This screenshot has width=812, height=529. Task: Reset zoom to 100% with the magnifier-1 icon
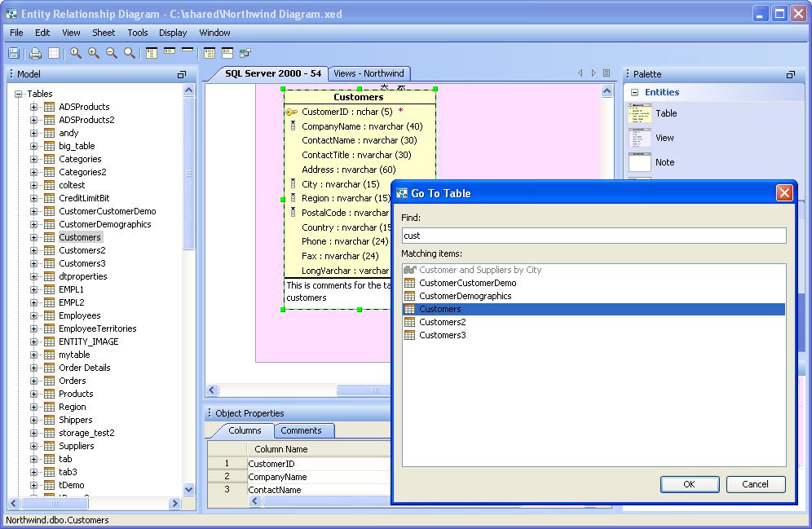(x=76, y=53)
